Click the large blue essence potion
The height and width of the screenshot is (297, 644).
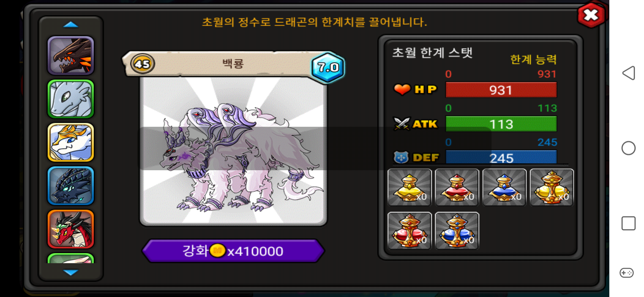click(457, 231)
